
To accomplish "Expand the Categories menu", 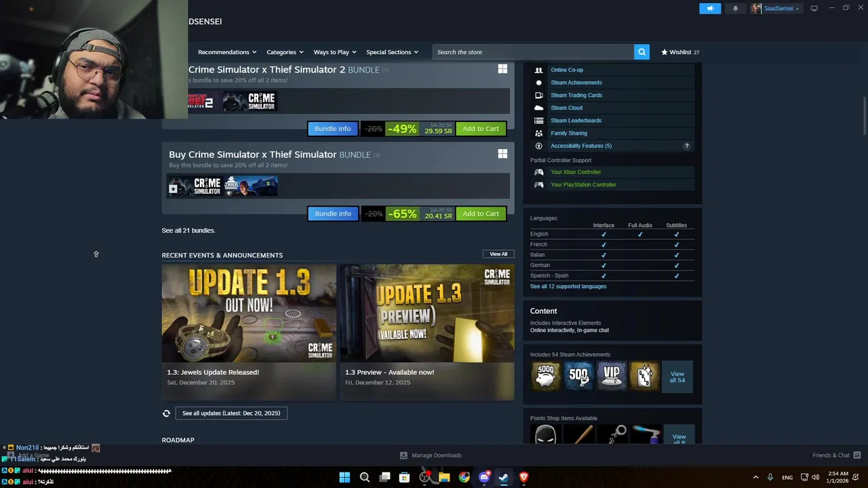I will [x=285, y=52].
